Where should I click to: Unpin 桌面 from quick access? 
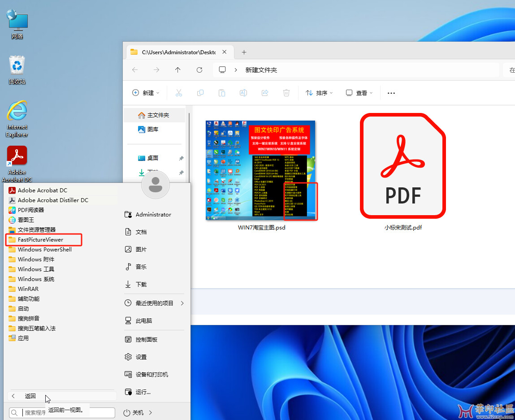[181, 158]
